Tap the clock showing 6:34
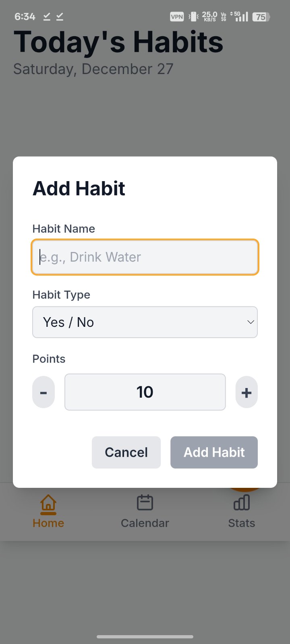Viewport: 290px width, 644px height. point(25,17)
